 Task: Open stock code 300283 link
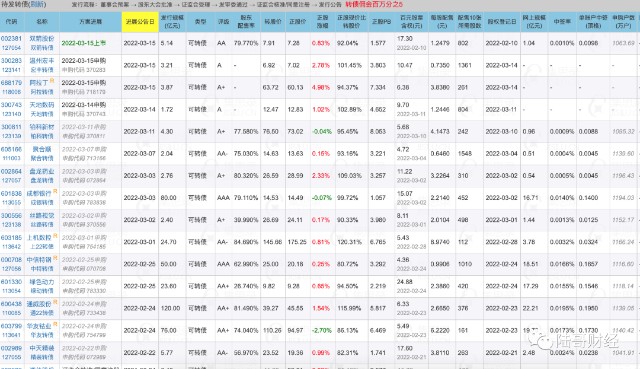click(11, 60)
